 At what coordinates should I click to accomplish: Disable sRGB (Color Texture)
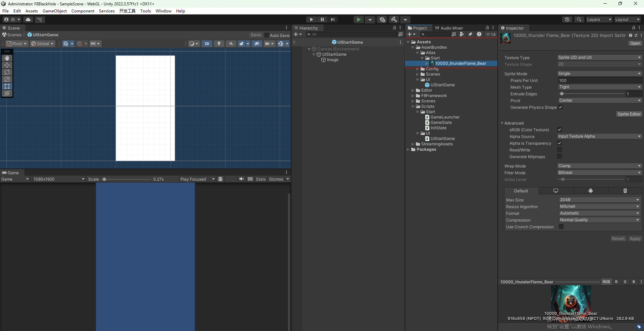(560, 130)
